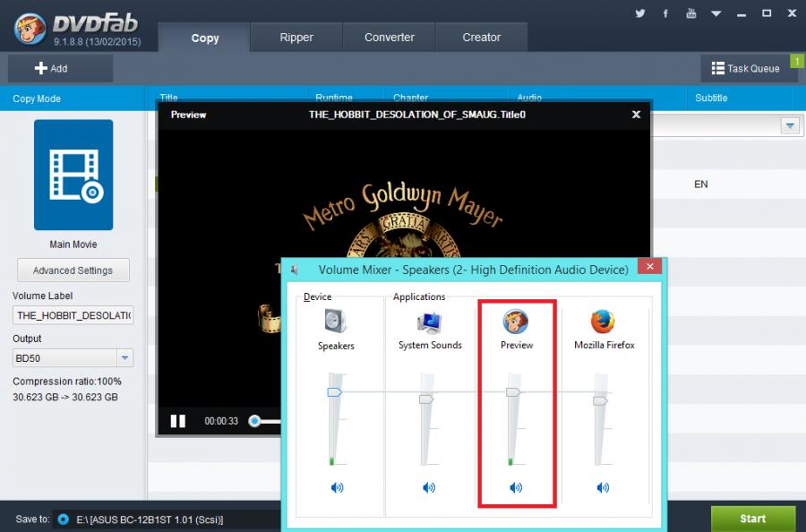
Task: Click the Main Movie copy mode icon
Action: pos(73,175)
